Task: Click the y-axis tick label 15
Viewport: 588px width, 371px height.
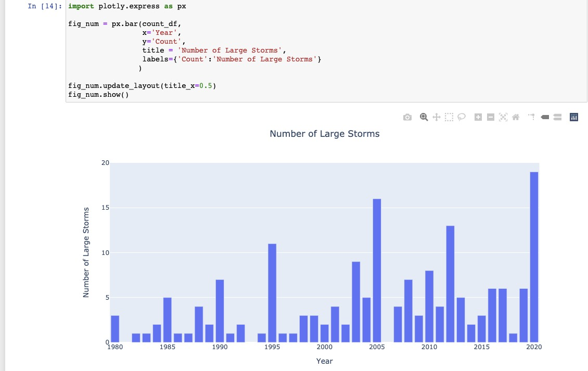Action: [106, 208]
